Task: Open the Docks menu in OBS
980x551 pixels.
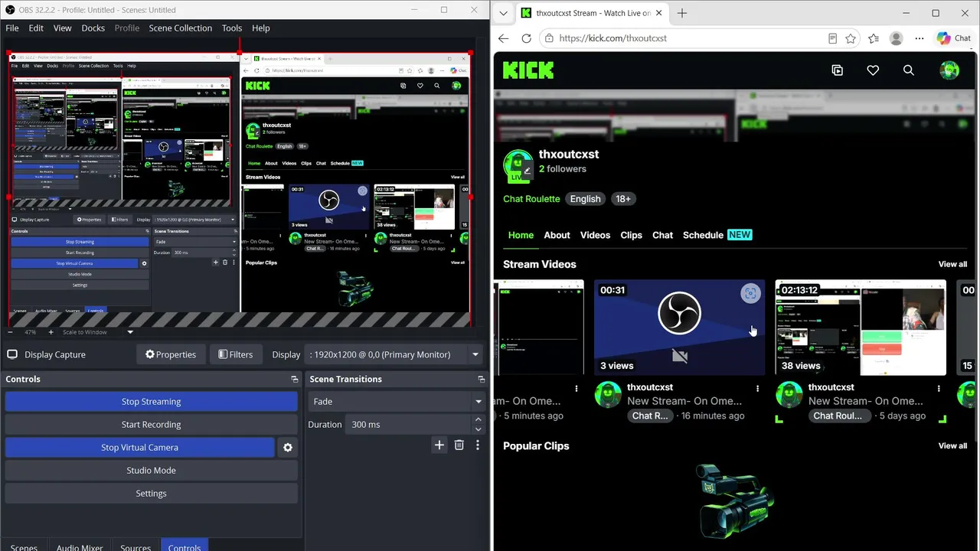Action: 93,28
